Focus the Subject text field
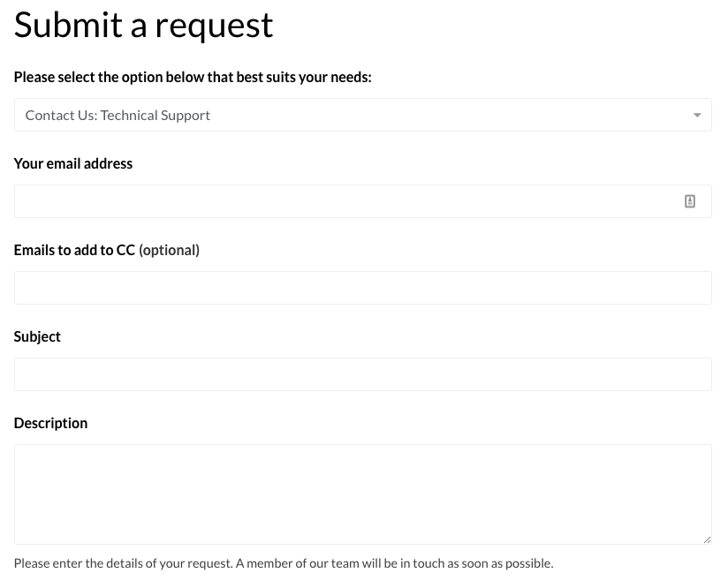 (362, 374)
